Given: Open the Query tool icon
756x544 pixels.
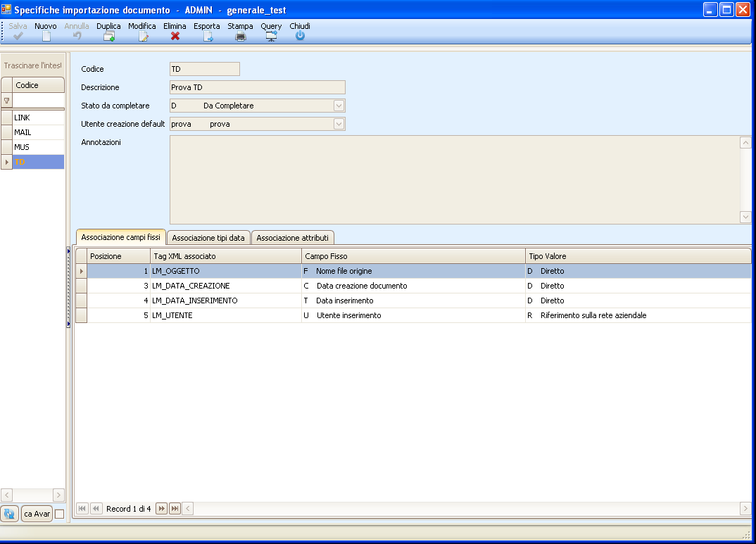Looking at the screenshot, I should point(271,37).
